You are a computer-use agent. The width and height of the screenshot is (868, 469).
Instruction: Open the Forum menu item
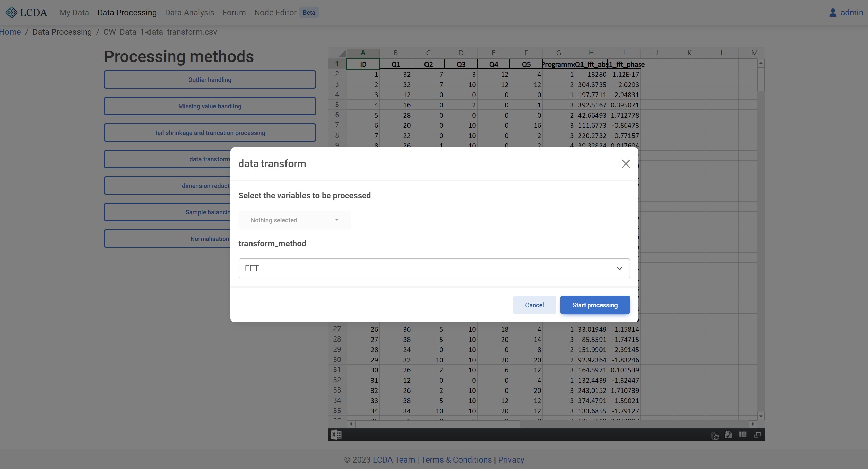(234, 13)
